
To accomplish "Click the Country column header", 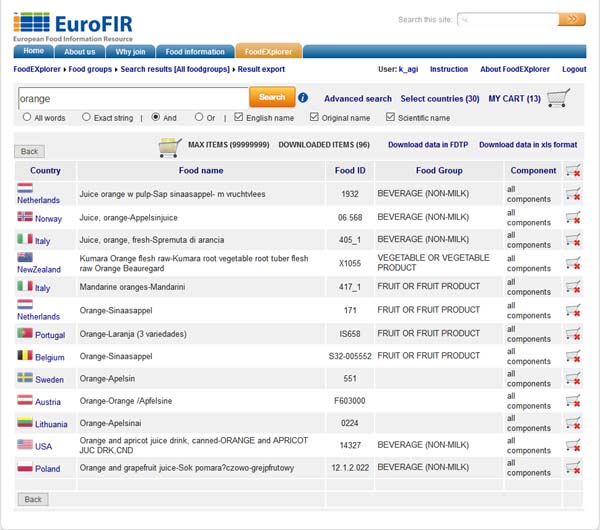I will pos(45,171).
